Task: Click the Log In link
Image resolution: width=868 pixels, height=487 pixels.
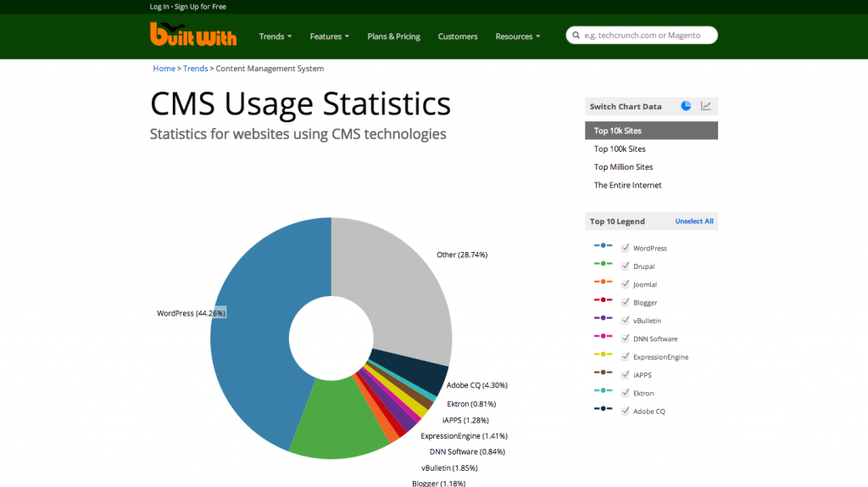Action: click(x=159, y=7)
